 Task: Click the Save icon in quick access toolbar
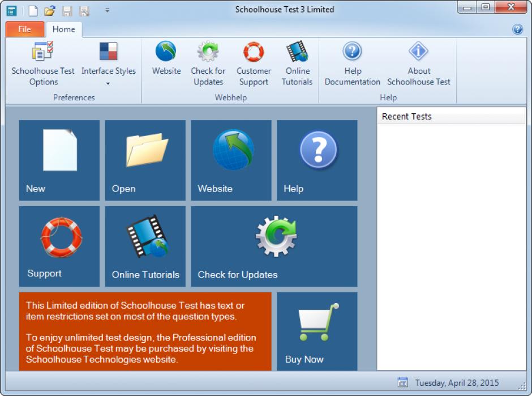[67, 11]
